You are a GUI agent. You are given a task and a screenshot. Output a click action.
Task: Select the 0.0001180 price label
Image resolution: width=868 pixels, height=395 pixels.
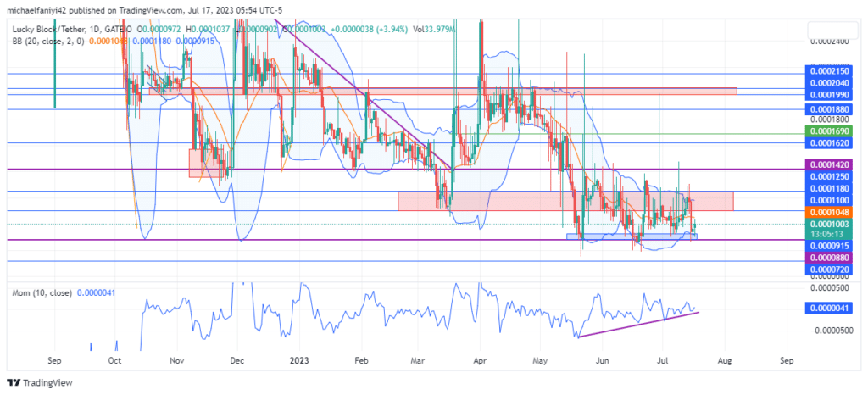click(x=828, y=190)
